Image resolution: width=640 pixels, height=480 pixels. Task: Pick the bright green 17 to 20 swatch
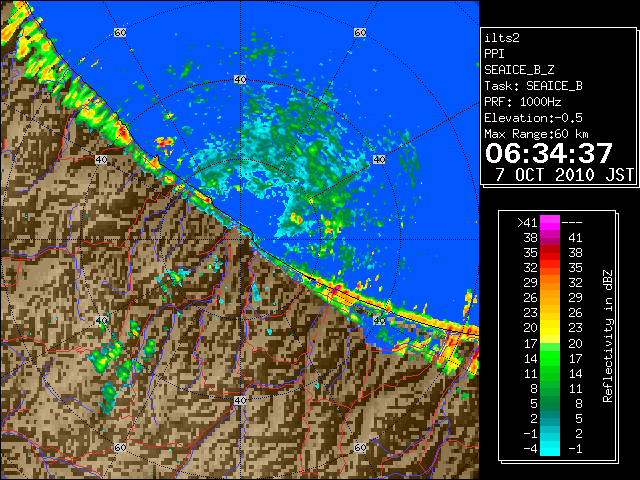click(x=550, y=343)
